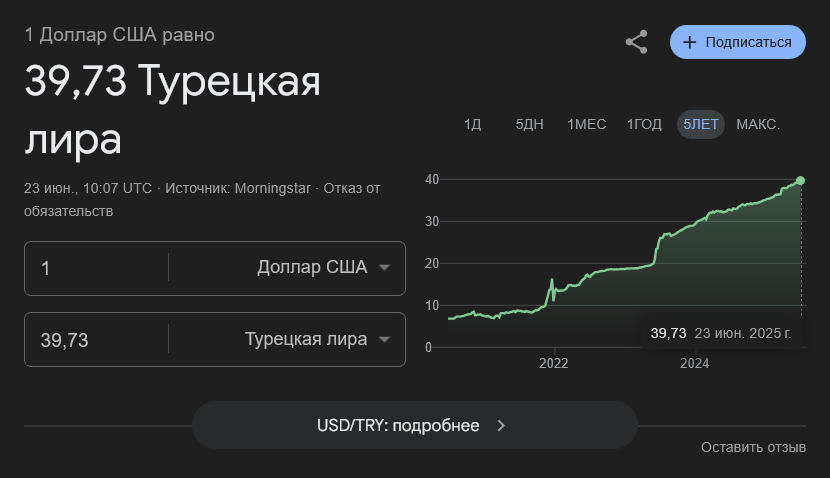Screen dimensions: 830x478
Task: Click the chevron arrow beside USD/TRY подробнее
Action: [x=501, y=426]
